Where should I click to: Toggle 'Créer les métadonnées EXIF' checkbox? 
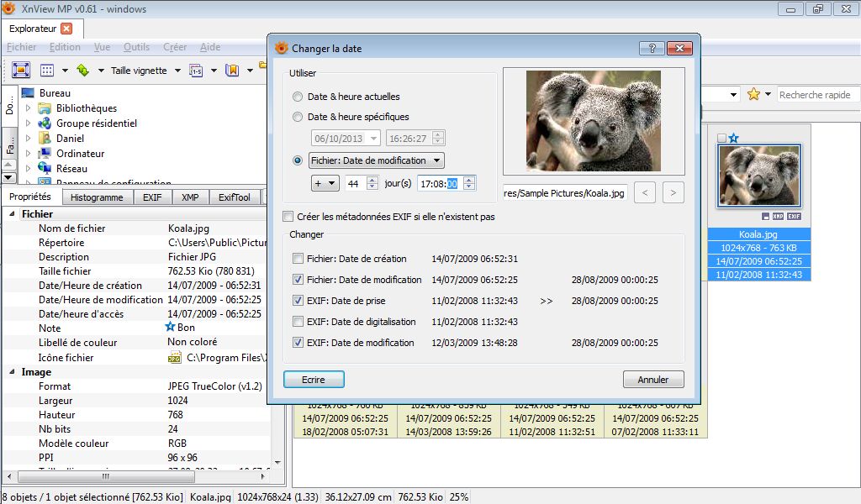tap(289, 217)
